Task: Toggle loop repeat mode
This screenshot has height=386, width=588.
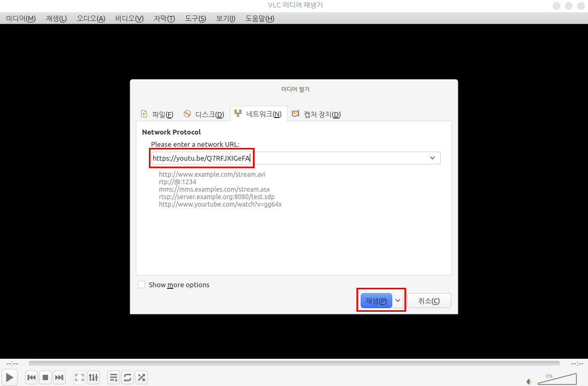Action: [x=128, y=377]
